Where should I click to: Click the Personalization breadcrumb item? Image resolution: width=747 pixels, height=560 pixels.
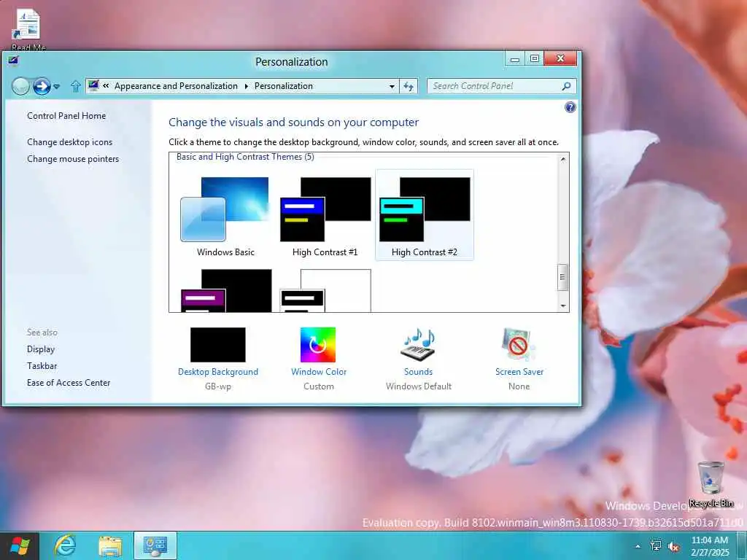tap(284, 86)
